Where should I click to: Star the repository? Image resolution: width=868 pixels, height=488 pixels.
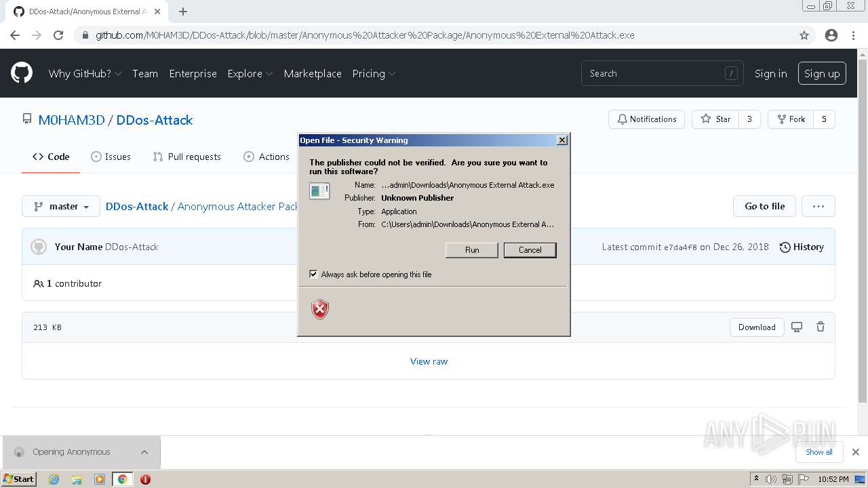(715, 119)
